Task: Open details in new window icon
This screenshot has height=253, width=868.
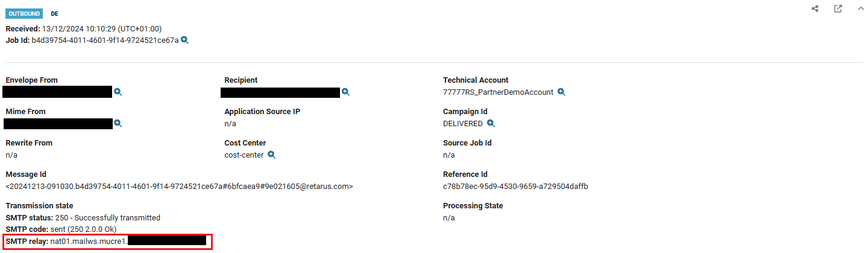Action: (838, 9)
